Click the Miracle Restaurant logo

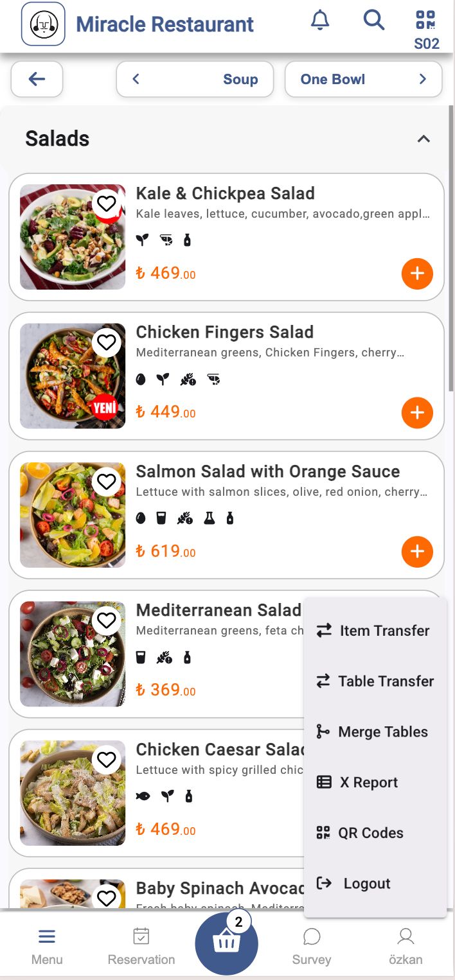click(x=43, y=24)
